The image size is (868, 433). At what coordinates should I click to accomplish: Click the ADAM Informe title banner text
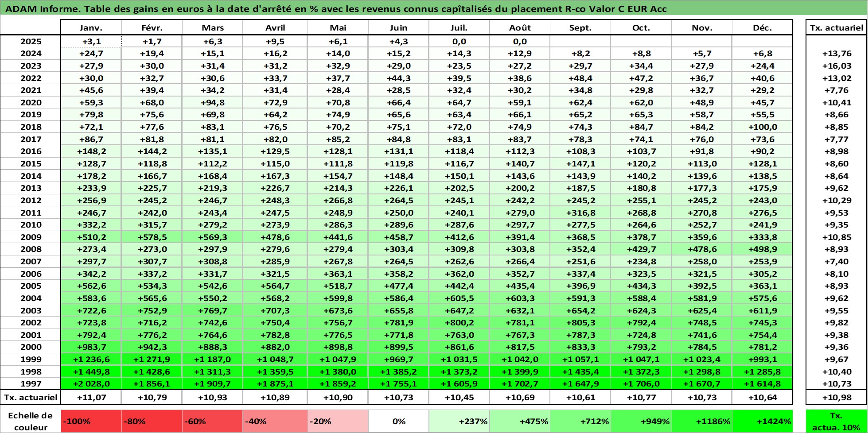(336, 9)
